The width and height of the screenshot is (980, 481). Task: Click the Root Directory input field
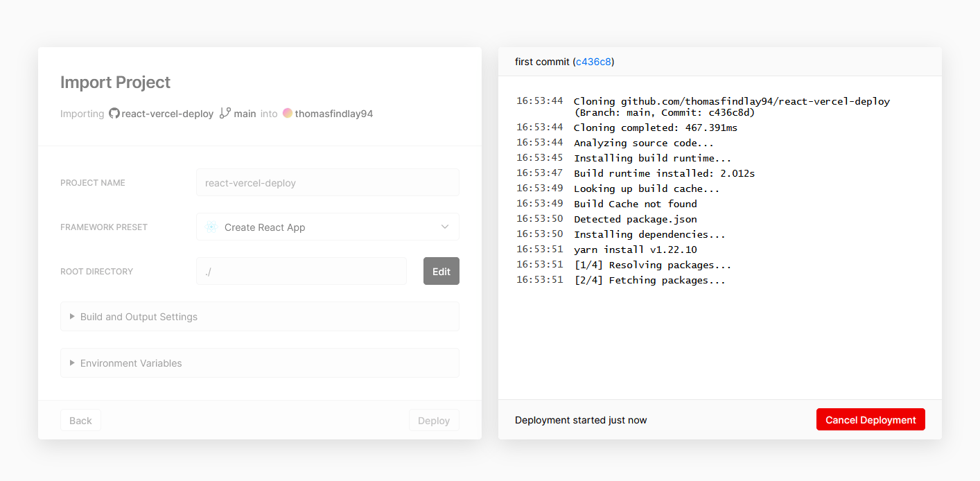[301, 271]
